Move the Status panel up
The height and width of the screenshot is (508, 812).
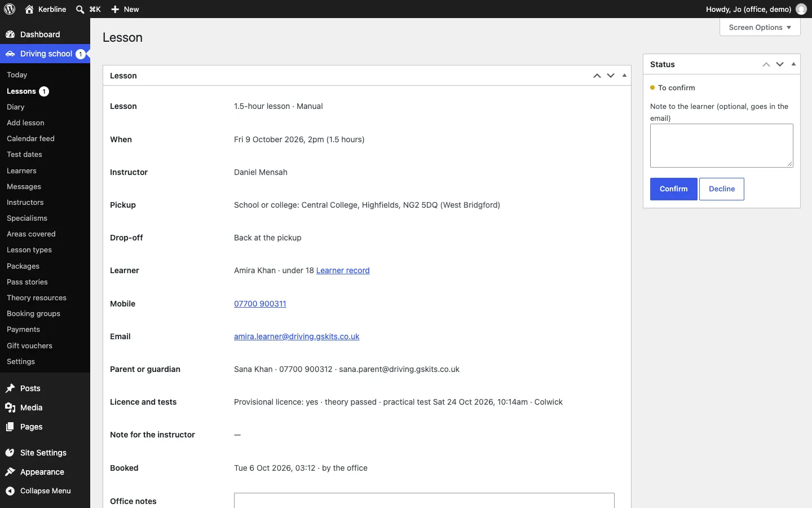tap(766, 64)
